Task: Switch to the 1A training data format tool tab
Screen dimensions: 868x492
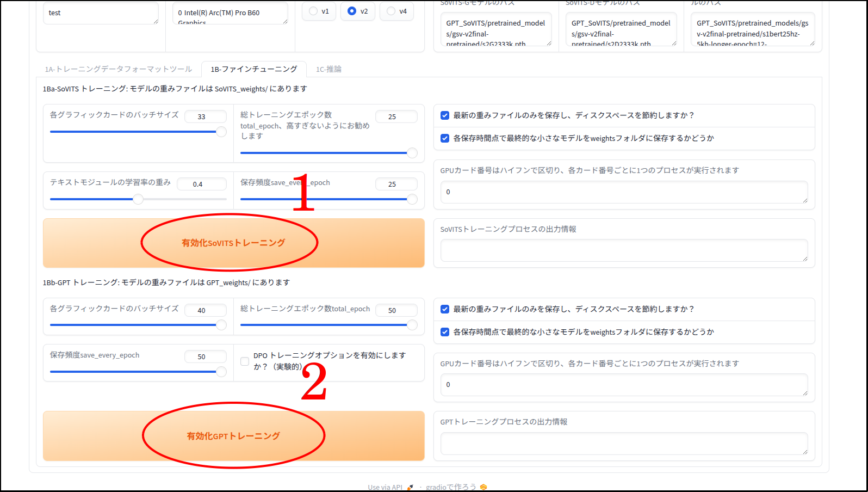Action: [119, 69]
